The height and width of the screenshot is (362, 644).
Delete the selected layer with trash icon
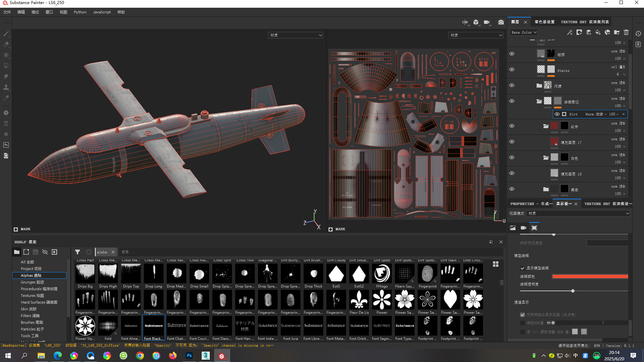(x=626, y=32)
